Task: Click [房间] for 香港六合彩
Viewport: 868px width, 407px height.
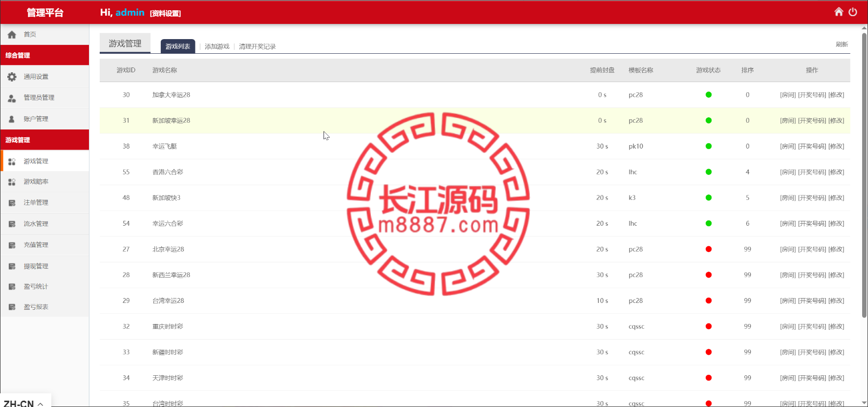Action: coord(788,172)
